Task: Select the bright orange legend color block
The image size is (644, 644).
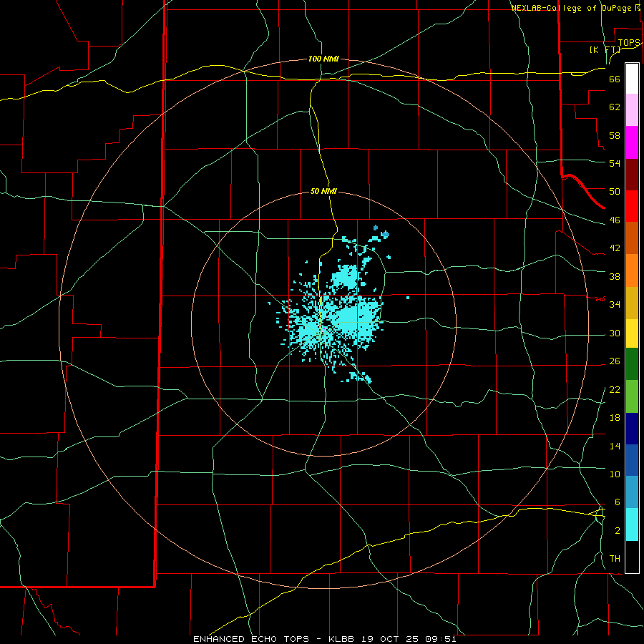Action: click(632, 270)
